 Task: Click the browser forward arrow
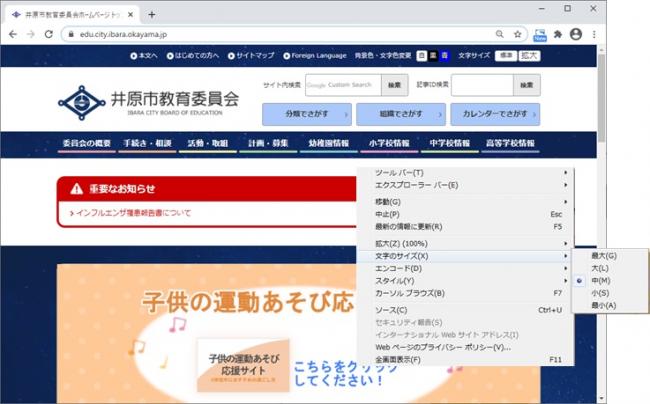pyautogui.click(x=31, y=34)
